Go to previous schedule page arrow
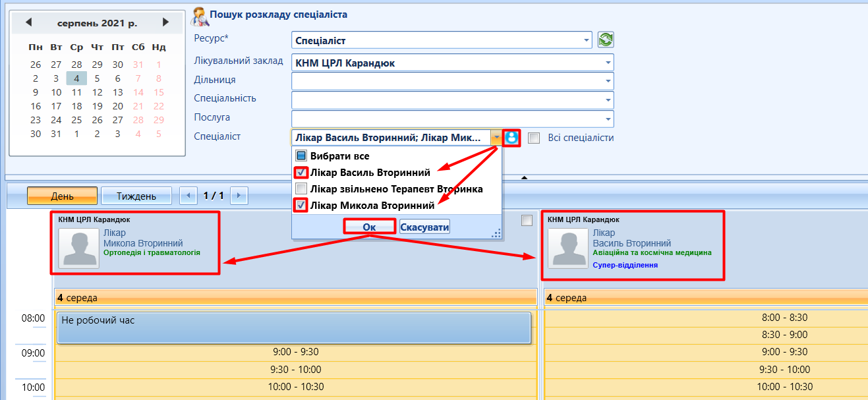Image resolution: width=868 pixels, height=400 pixels. pos(188,196)
